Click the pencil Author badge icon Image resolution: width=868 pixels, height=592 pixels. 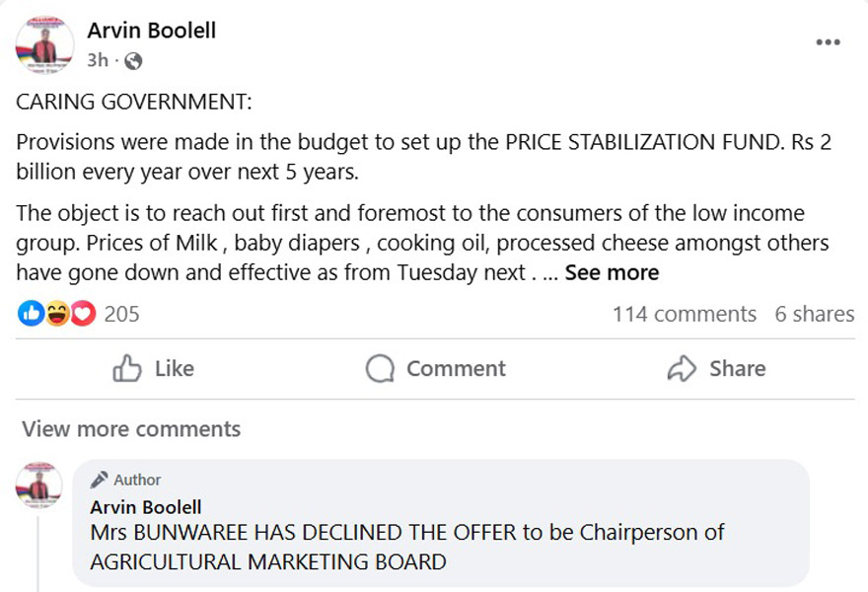click(x=99, y=480)
